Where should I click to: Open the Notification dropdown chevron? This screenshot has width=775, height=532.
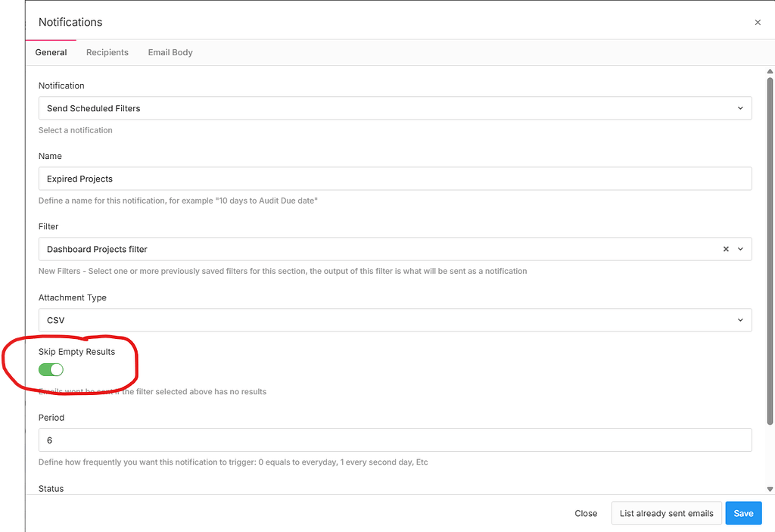tap(740, 107)
